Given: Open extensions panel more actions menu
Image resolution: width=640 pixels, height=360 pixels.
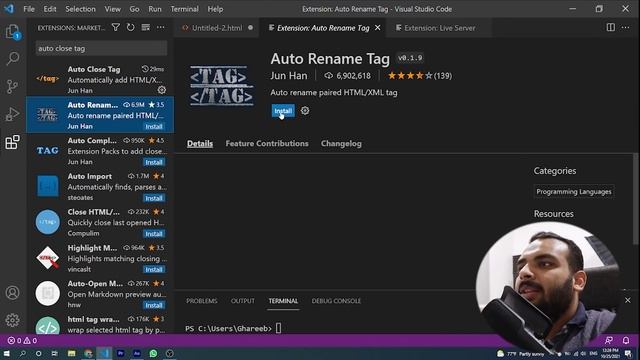Looking at the screenshot, I should (161, 27).
